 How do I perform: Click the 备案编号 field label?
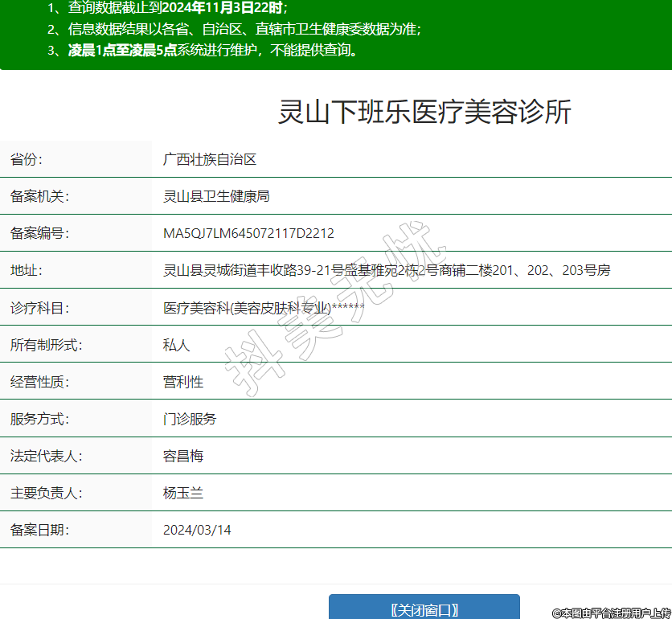pyautogui.click(x=39, y=233)
